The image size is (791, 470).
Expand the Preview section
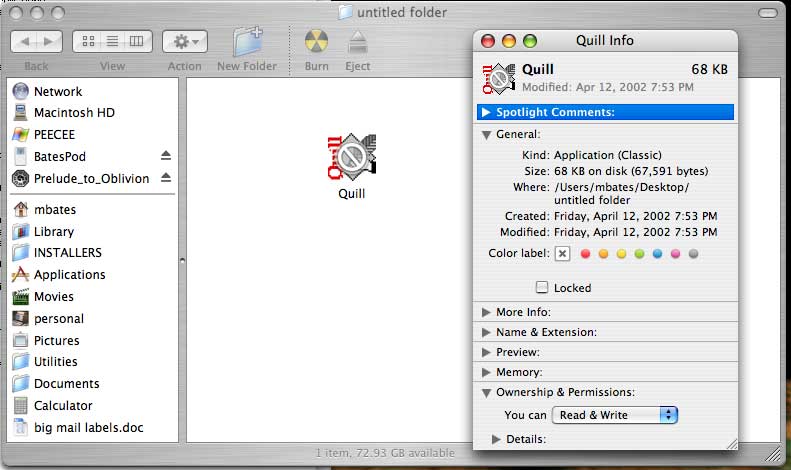[486, 352]
